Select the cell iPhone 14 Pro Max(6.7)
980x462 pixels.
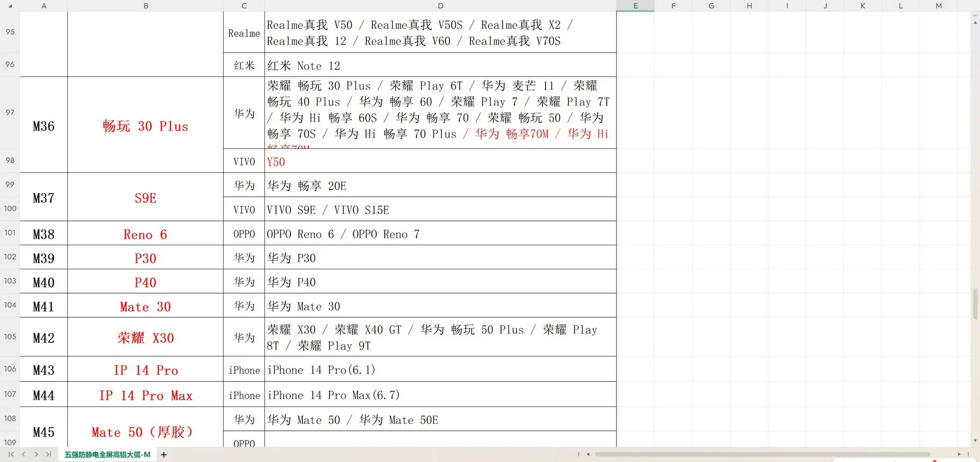(x=440, y=394)
